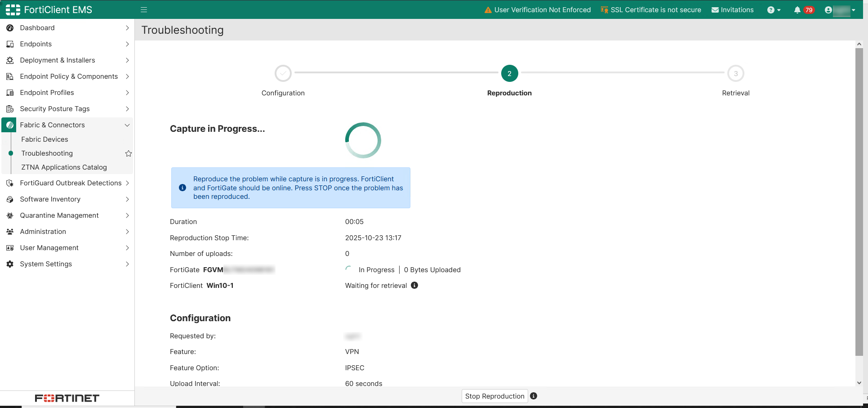This screenshot has width=868, height=408.
Task: Click the Reproduction step 2 circle
Action: (x=509, y=73)
